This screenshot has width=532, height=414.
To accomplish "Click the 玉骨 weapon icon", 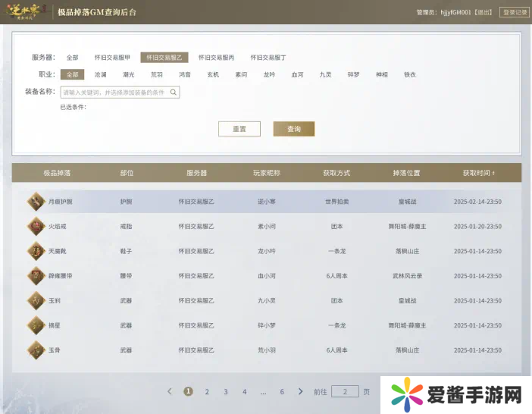I will 36,350.
